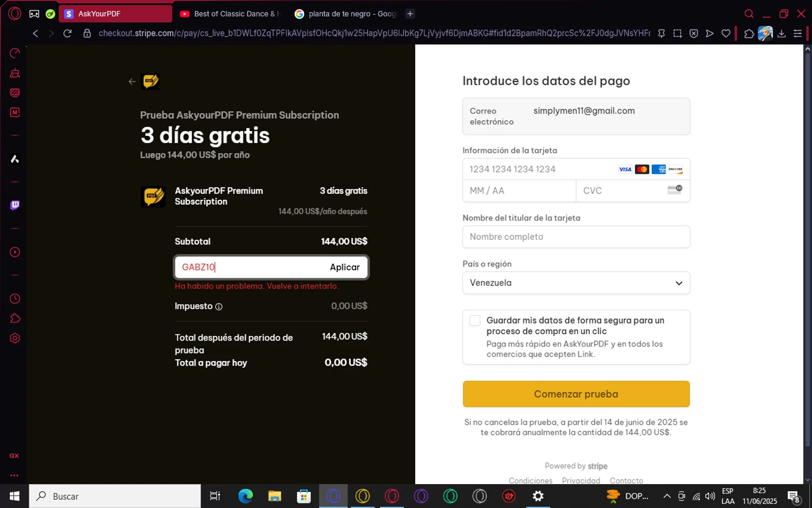Click the 'Ha habido un problema' error message
Image resolution: width=812 pixels, height=508 pixels.
click(257, 286)
